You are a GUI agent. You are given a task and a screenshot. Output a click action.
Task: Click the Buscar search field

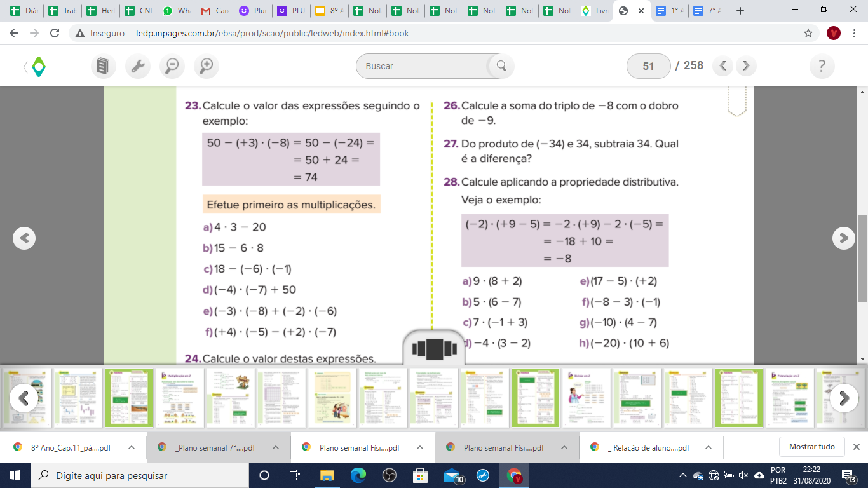pyautogui.click(x=424, y=66)
